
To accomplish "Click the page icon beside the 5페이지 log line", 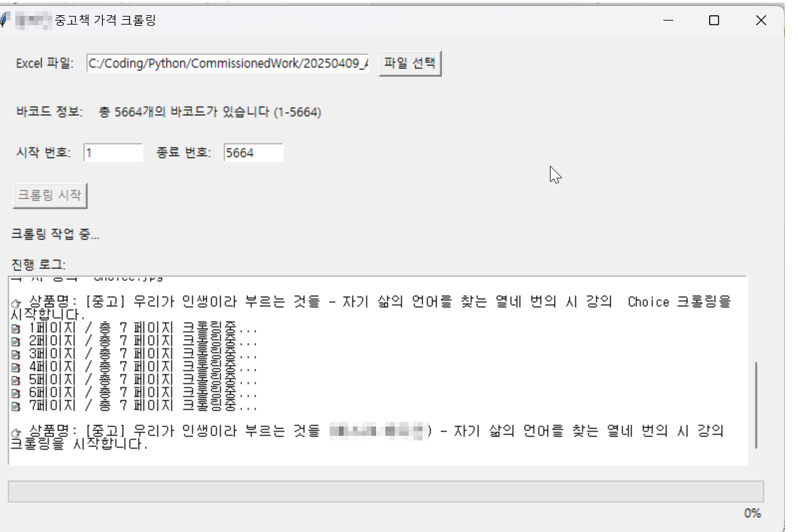I will [x=16, y=380].
